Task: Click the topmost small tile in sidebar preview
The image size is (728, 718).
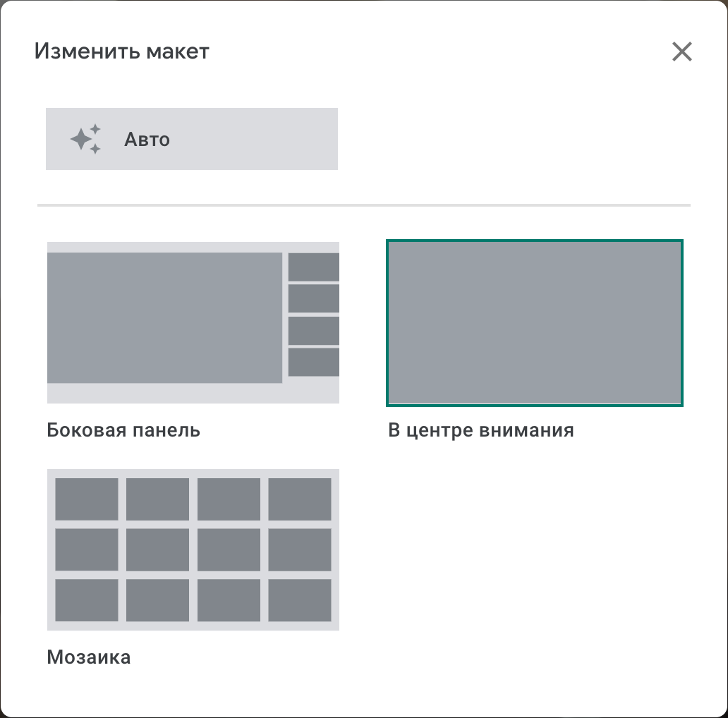Action: pos(313,267)
